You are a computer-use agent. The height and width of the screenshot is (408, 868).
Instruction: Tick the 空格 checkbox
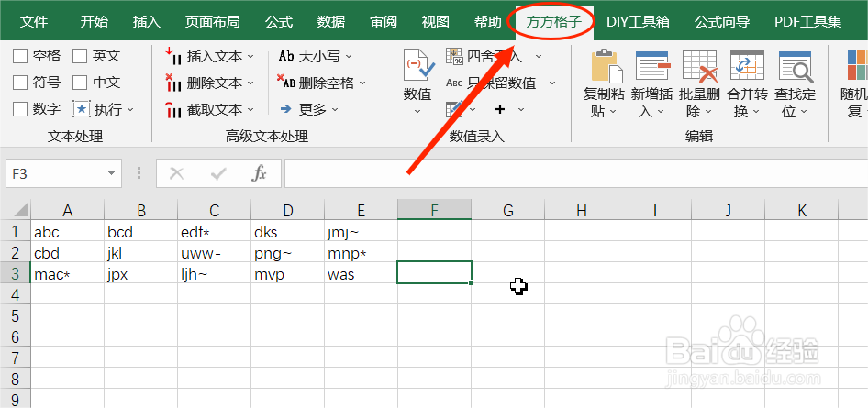(x=20, y=56)
